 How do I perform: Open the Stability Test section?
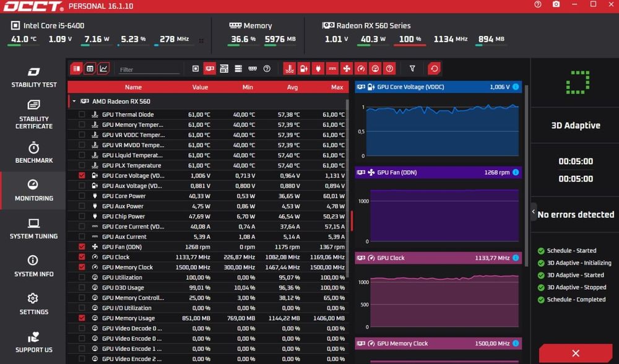click(x=33, y=77)
